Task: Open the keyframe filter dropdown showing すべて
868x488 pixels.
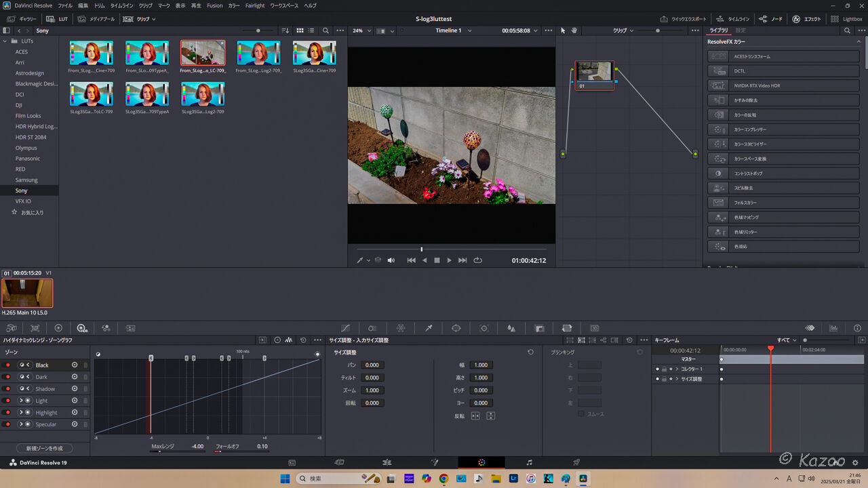Action: click(x=789, y=340)
